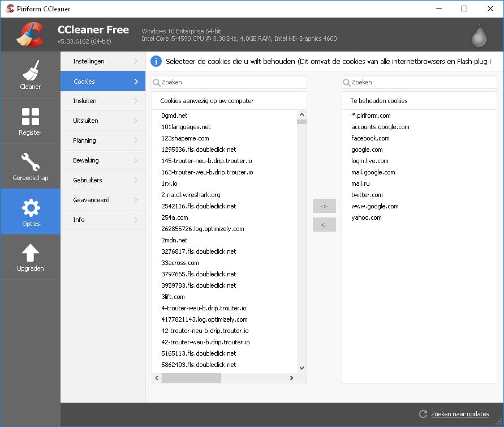
Task: Open the Uitsluiten menu item
Action: 85,121
